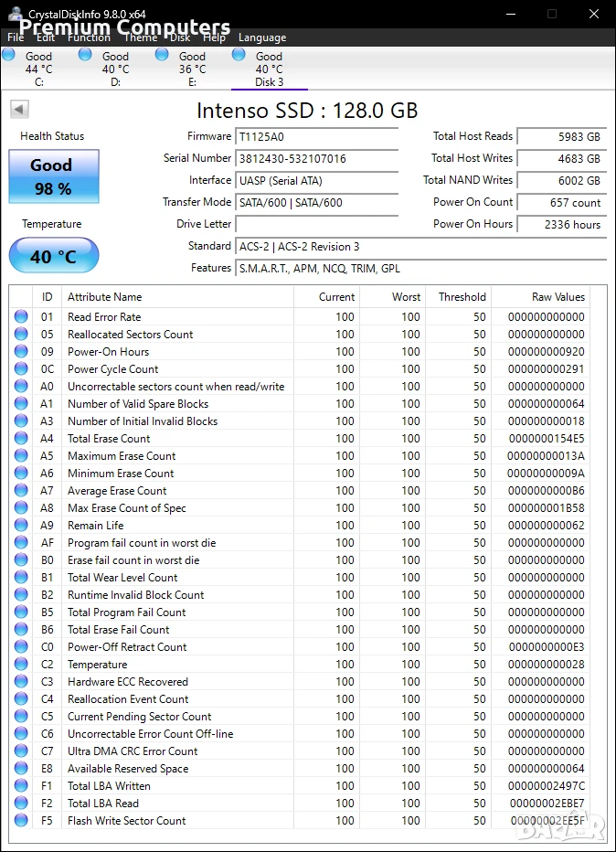Click status icon for Number of Valid Spare Blocks
The height and width of the screenshot is (852, 616).
click(x=21, y=403)
